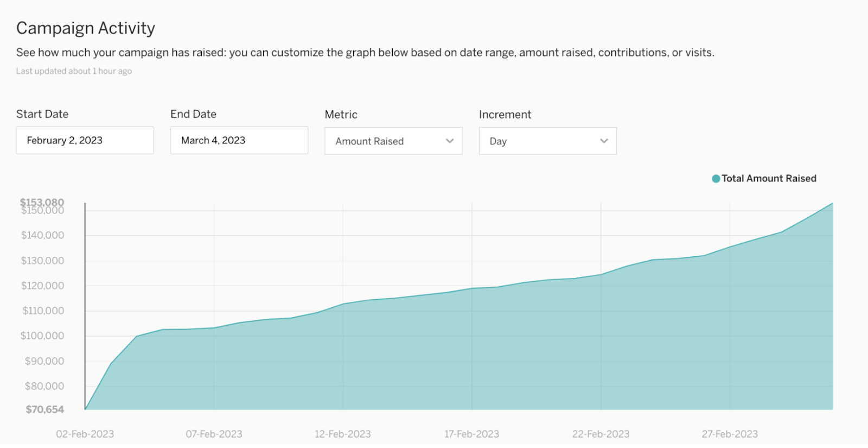Click the peak point of the chart line
Image resolution: width=868 pixels, height=448 pixels.
(832, 204)
